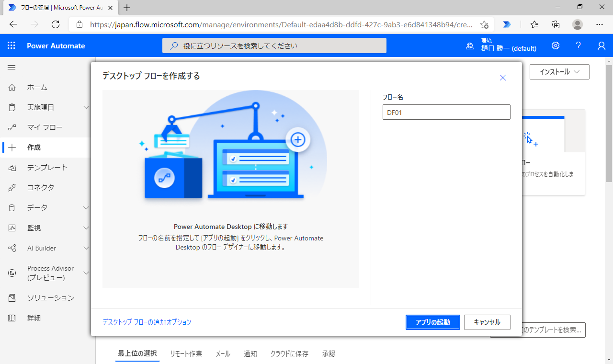This screenshot has width=613, height=364.
Task: Click the フロー名 input field
Action: [x=446, y=112]
